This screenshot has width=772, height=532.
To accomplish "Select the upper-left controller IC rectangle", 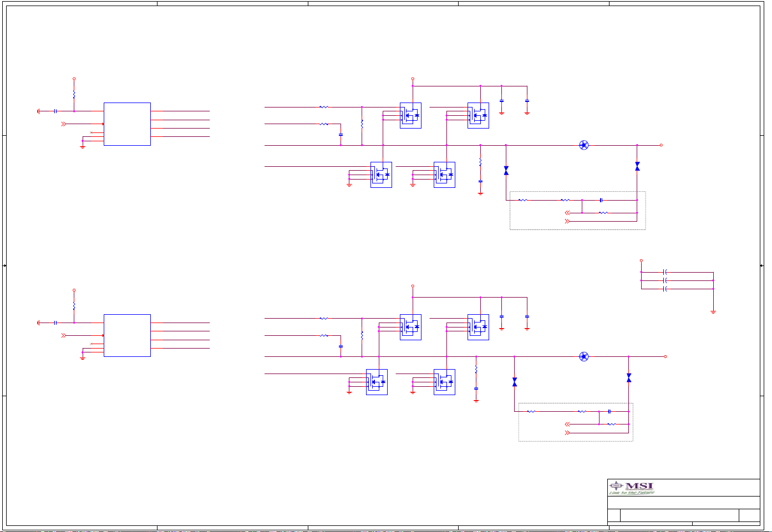I will point(127,124).
